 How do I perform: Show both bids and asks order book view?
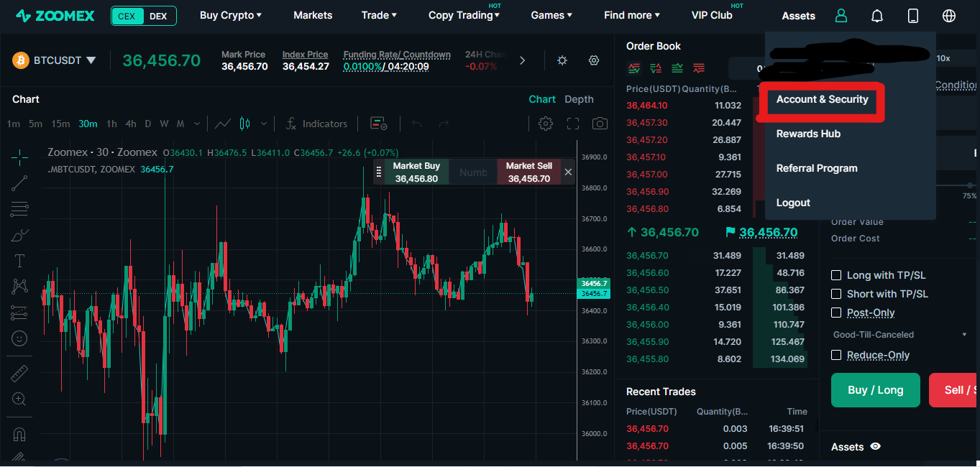coord(634,68)
